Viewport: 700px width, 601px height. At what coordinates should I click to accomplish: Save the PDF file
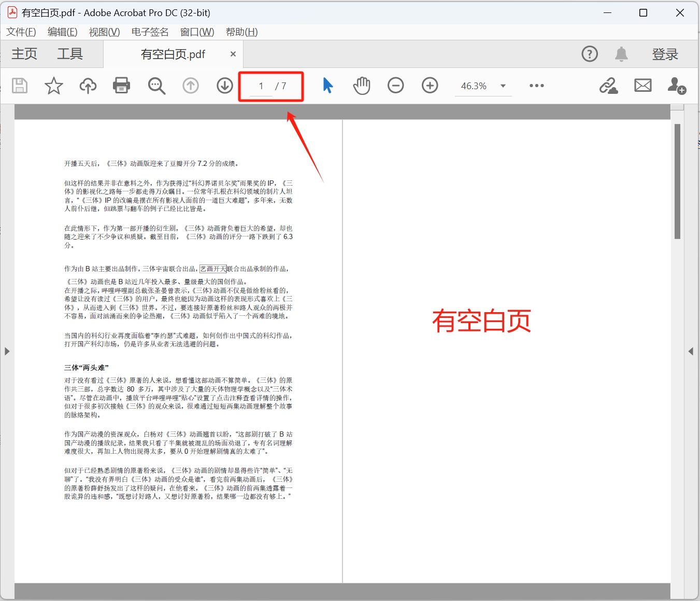pos(19,86)
